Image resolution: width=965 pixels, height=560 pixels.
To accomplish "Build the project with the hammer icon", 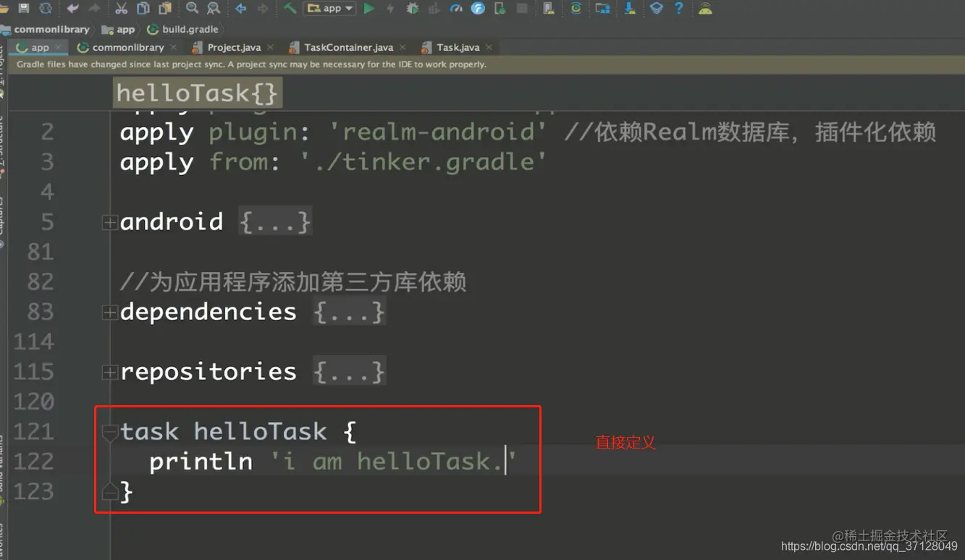I will 288,9.
